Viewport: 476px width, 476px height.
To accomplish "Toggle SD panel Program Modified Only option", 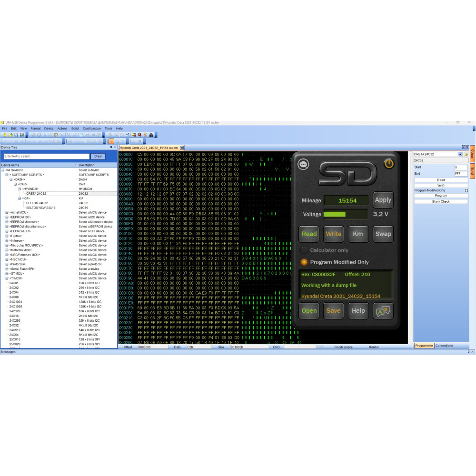I will pyautogui.click(x=304, y=262).
